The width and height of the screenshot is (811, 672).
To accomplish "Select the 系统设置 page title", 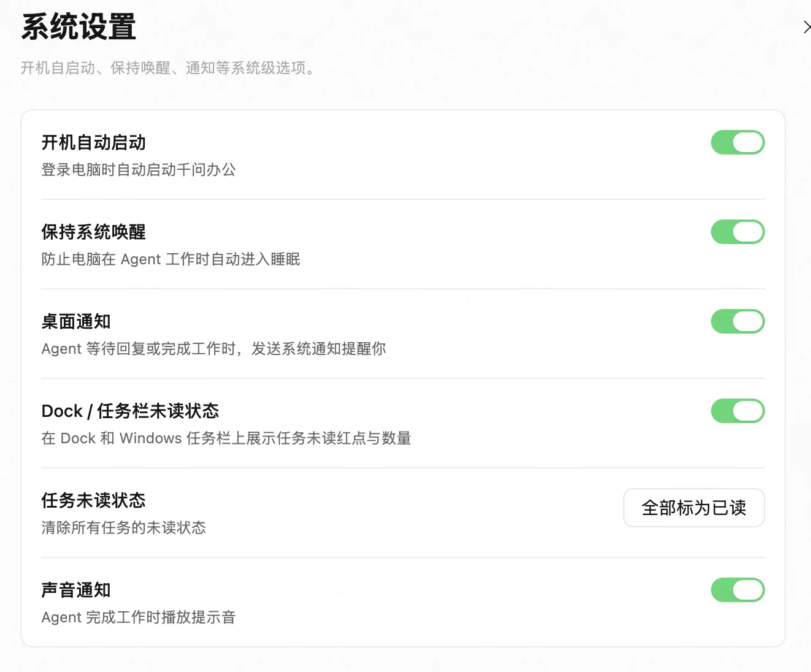I will [79, 28].
